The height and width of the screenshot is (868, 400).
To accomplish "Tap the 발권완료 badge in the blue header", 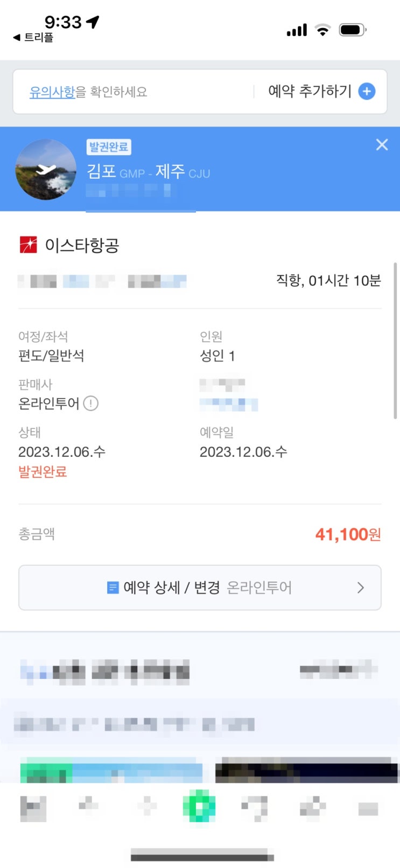I will [109, 147].
